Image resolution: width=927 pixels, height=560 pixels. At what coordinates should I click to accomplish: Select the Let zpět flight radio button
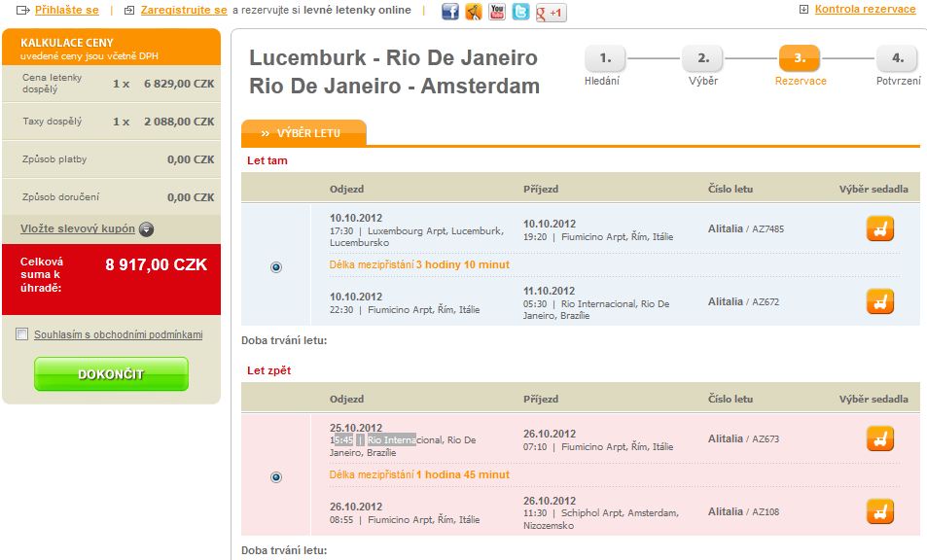[276, 477]
